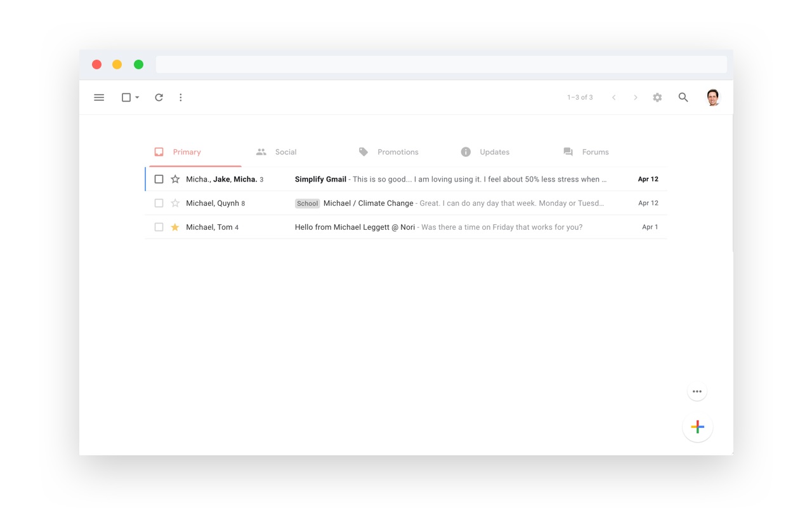This screenshot has width=812, height=508.
Task: Unstar the Michael, Tom conversation
Action: pyautogui.click(x=175, y=227)
